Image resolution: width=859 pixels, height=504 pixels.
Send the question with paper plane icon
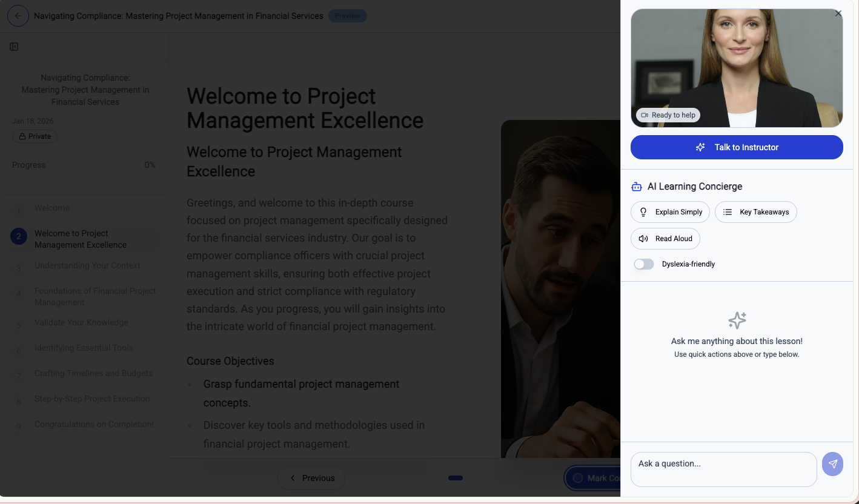[833, 464]
